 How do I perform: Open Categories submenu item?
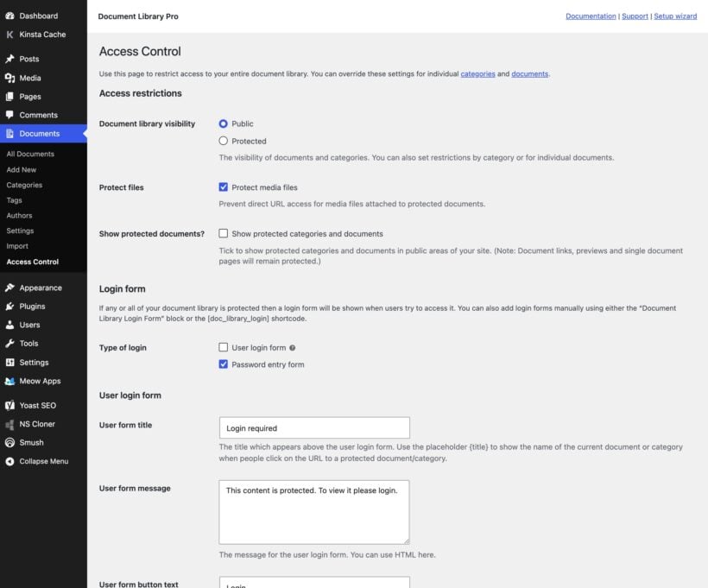(x=24, y=185)
